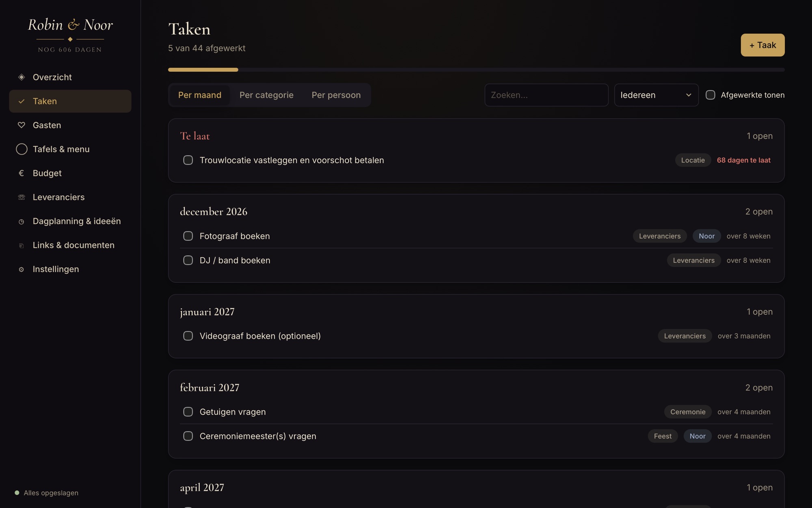Focus the Zoeken search field
Image resolution: width=812 pixels, height=508 pixels.
(546, 95)
